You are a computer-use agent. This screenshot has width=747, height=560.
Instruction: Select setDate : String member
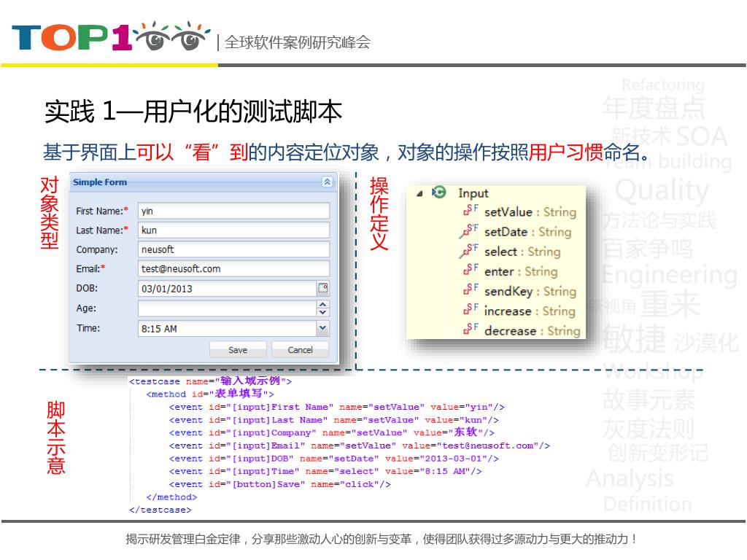tap(528, 232)
